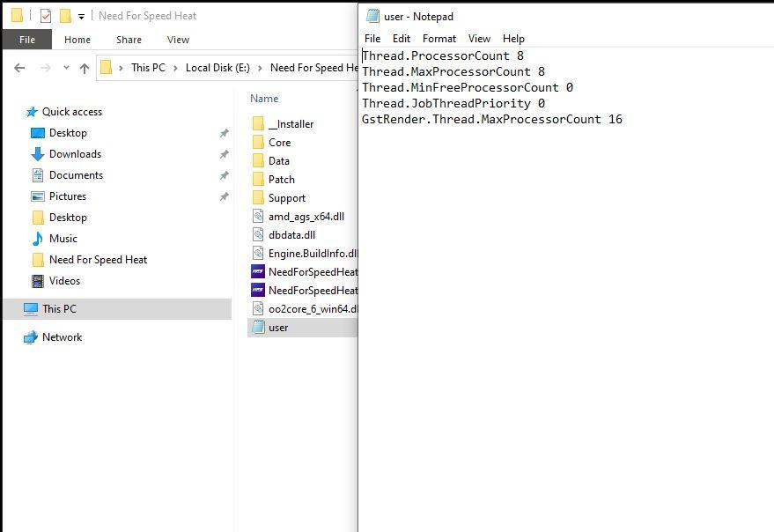Viewport: 774px width, 532px height.
Task: Click the Back arrow in Explorer
Action: (x=19, y=68)
